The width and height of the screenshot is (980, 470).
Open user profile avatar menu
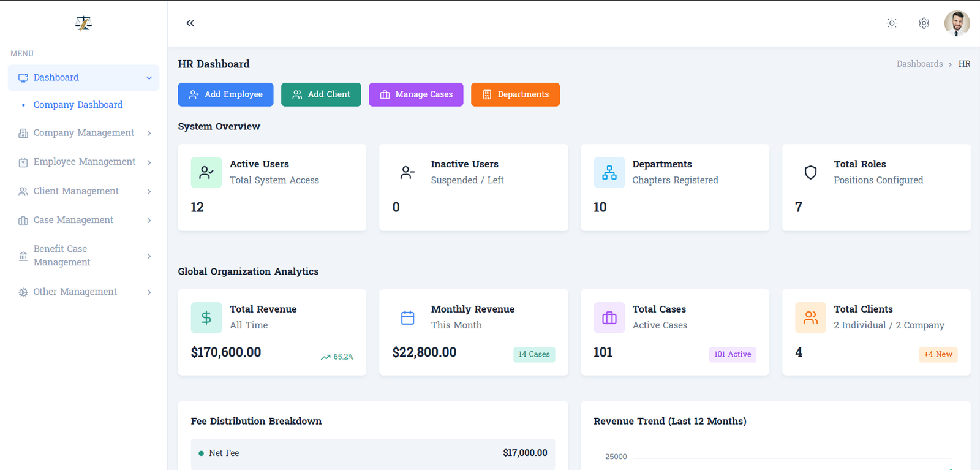pyautogui.click(x=956, y=23)
